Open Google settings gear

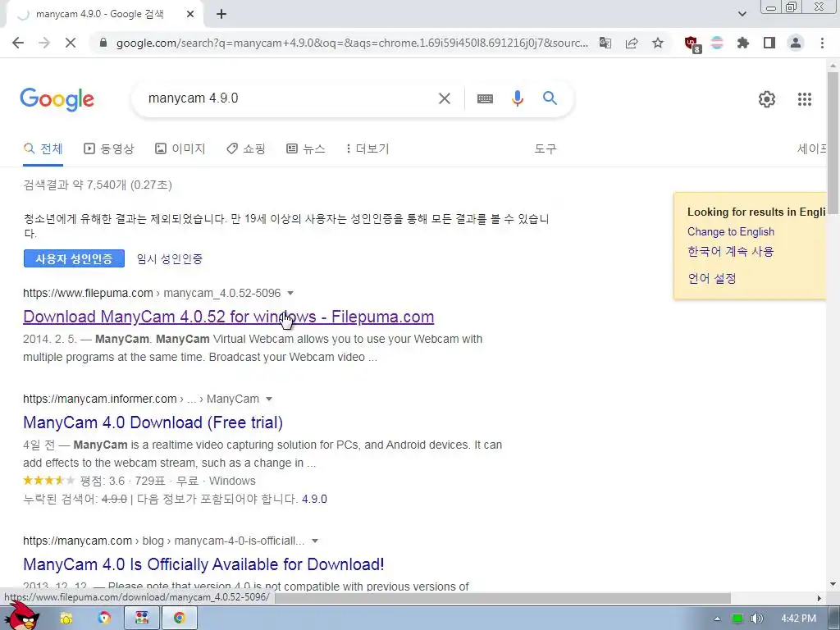click(x=767, y=99)
